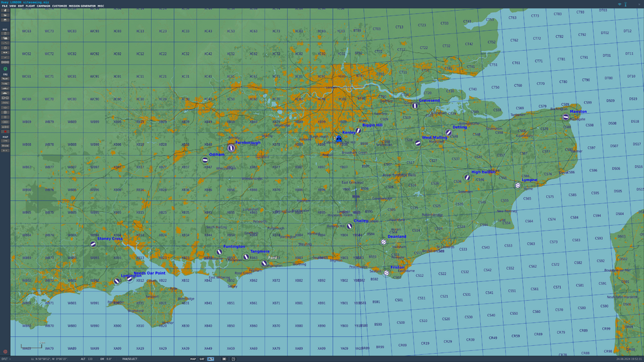
Task: Click the Save Mission icon in sidebar
Action: coord(5,20)
